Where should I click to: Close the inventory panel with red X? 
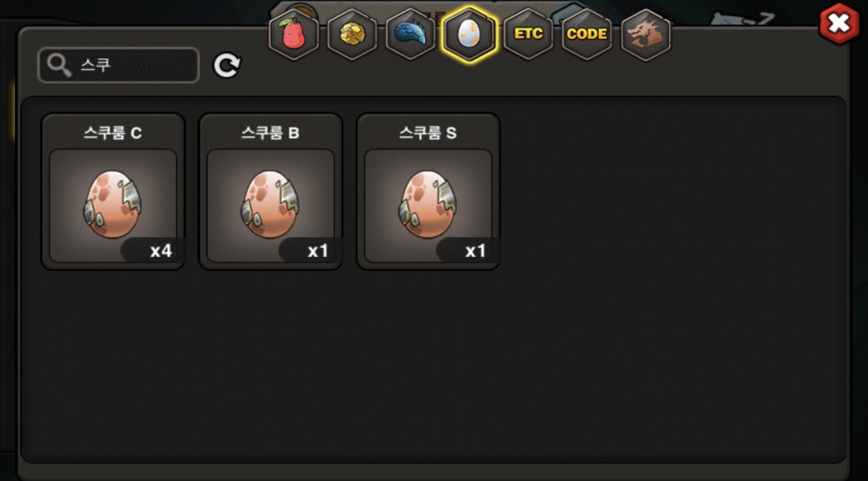pos(839,24)
